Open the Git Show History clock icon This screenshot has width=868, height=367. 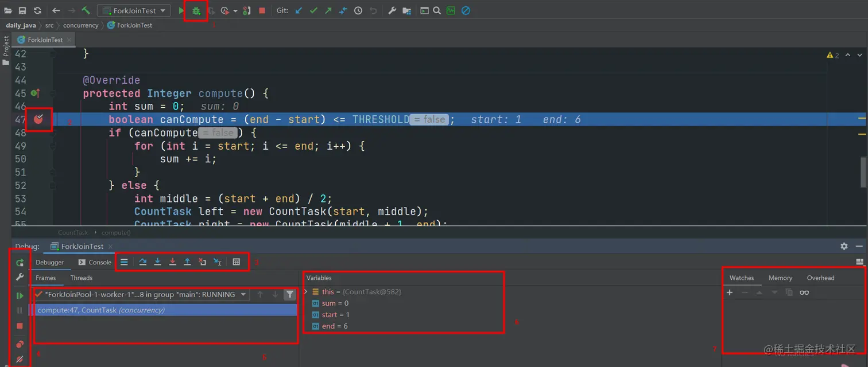point(358,10)
